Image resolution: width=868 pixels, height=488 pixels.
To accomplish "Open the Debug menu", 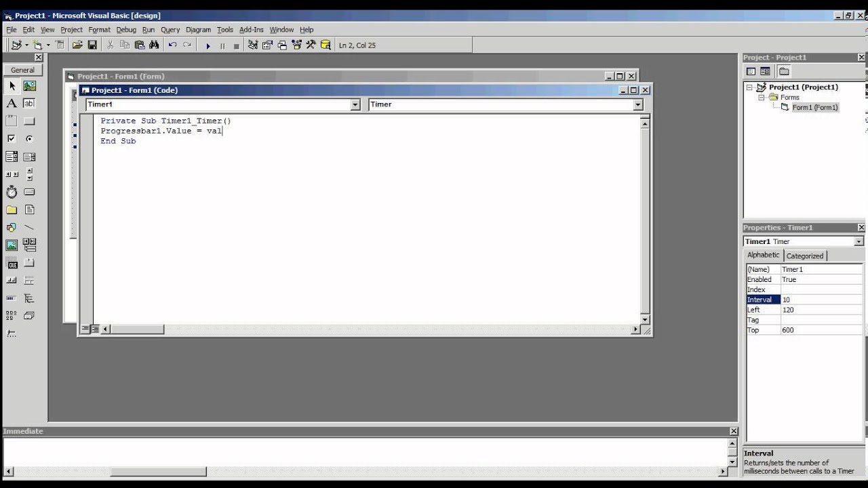I will pos(126,30).
